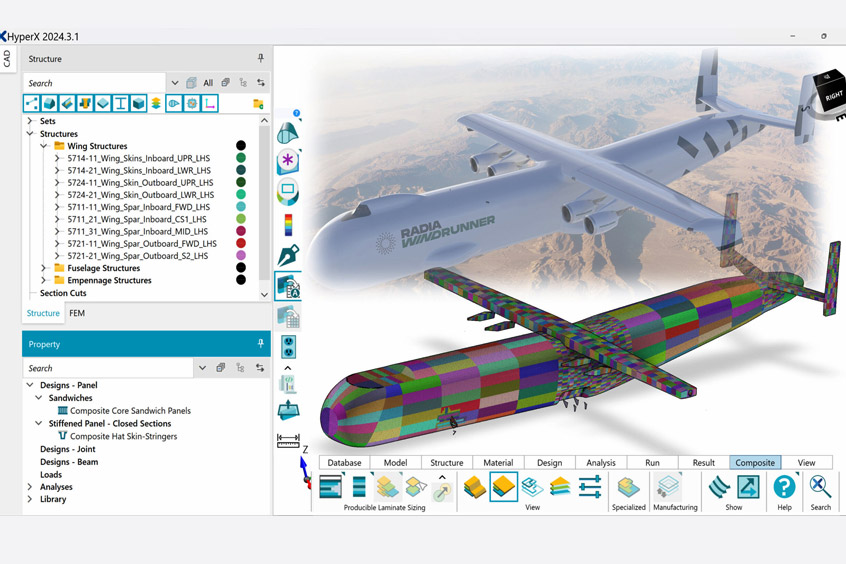This screenshot has width=846, height=564.
Task: Click the color spectrum legend icon
Action: click(288, 223)
